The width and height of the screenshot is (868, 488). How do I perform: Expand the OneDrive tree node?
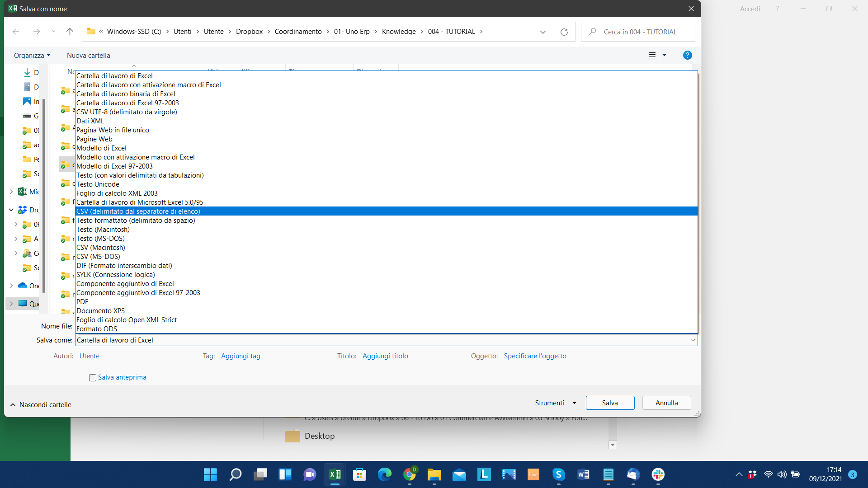[11, 286]
